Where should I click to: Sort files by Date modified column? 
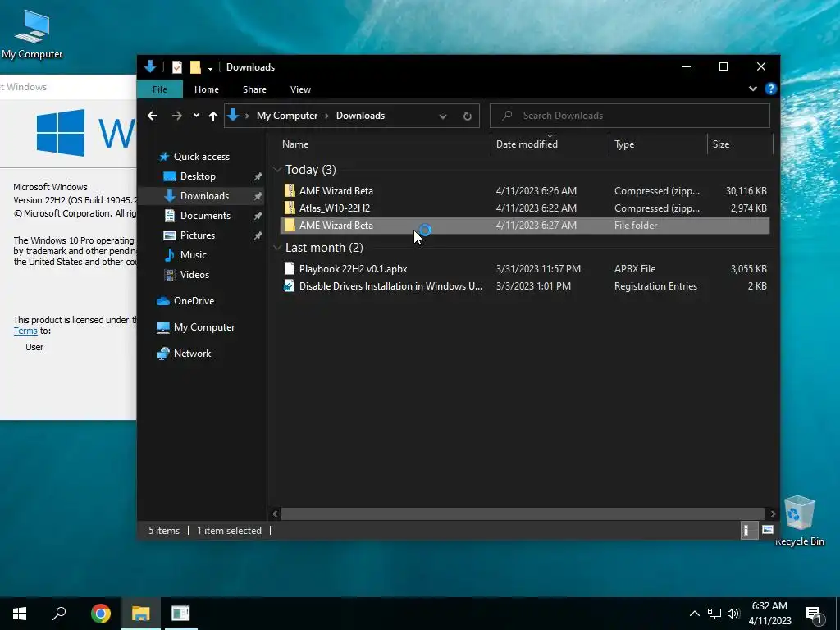[527, 144]
